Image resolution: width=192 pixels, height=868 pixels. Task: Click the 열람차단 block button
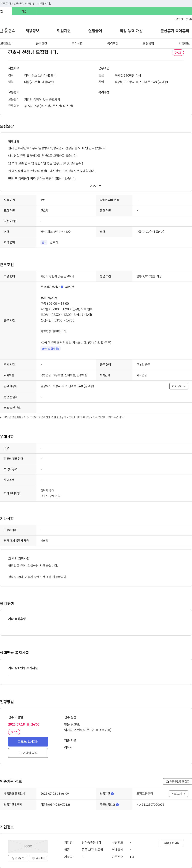point(38,858)
